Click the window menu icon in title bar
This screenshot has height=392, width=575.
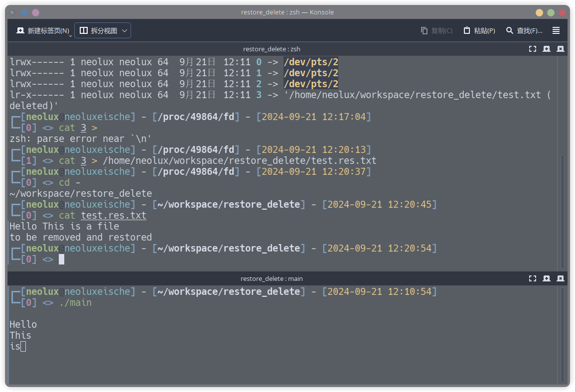tap(12, 12)
